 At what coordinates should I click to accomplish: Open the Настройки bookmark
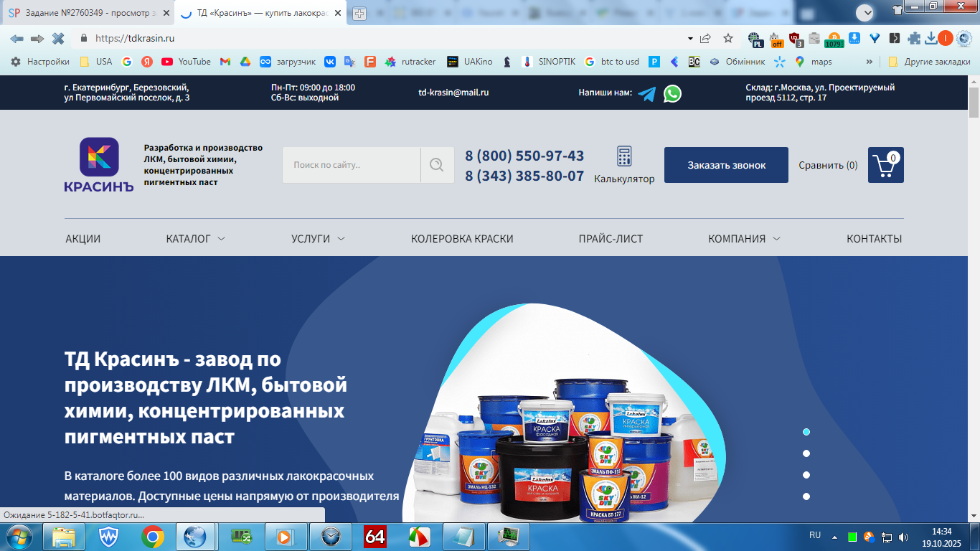tap(40, 62)
